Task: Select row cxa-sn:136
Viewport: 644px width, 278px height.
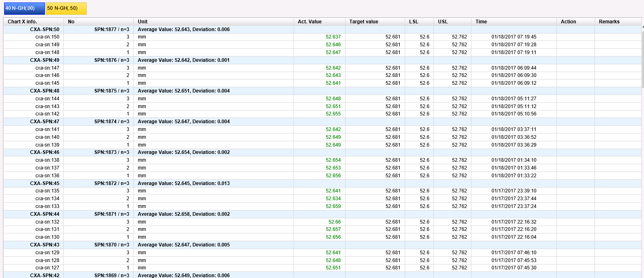Action: coord(322,176)
